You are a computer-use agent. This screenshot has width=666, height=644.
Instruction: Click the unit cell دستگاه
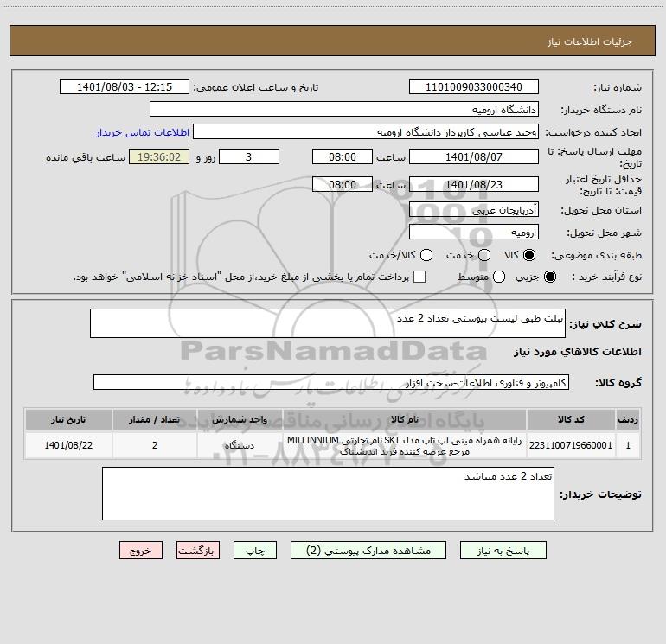tap(240, 445)
